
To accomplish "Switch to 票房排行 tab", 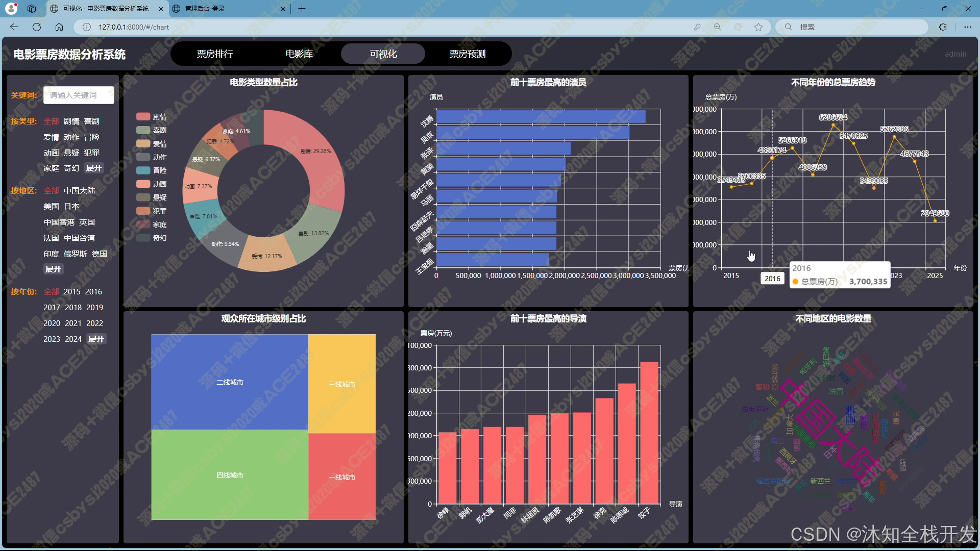I will tap(215, 54).
